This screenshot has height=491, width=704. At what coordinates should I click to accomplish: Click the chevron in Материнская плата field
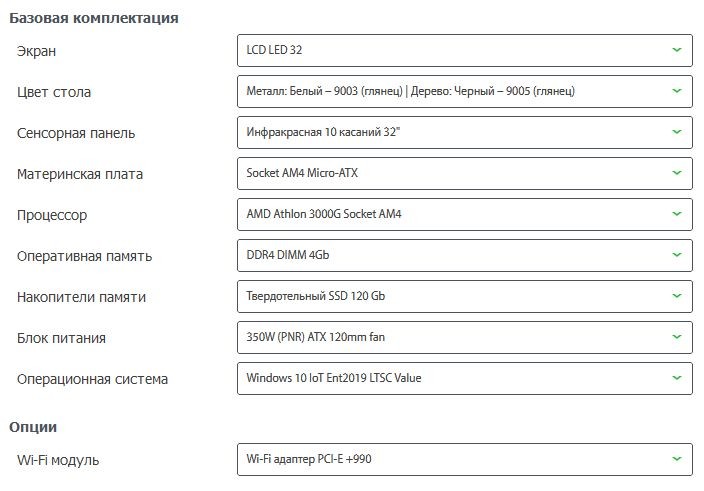click(677, 173)
